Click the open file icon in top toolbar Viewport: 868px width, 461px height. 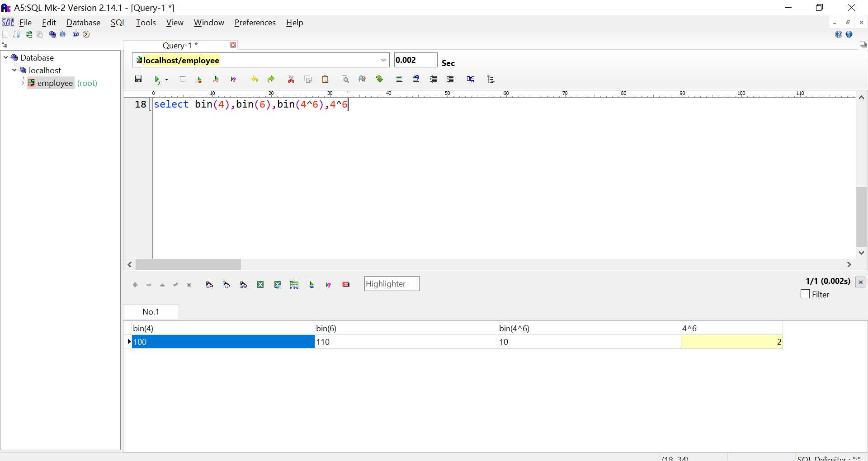pos(17,34)
